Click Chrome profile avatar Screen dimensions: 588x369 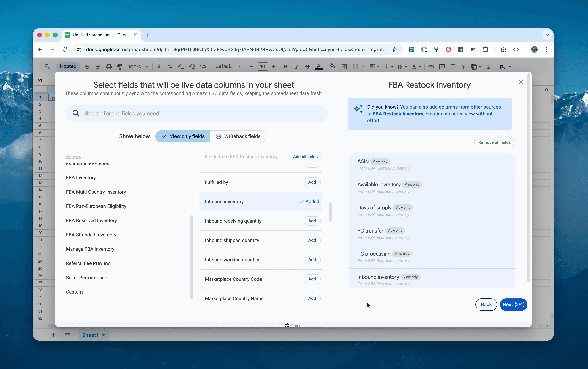coord(534,49)
